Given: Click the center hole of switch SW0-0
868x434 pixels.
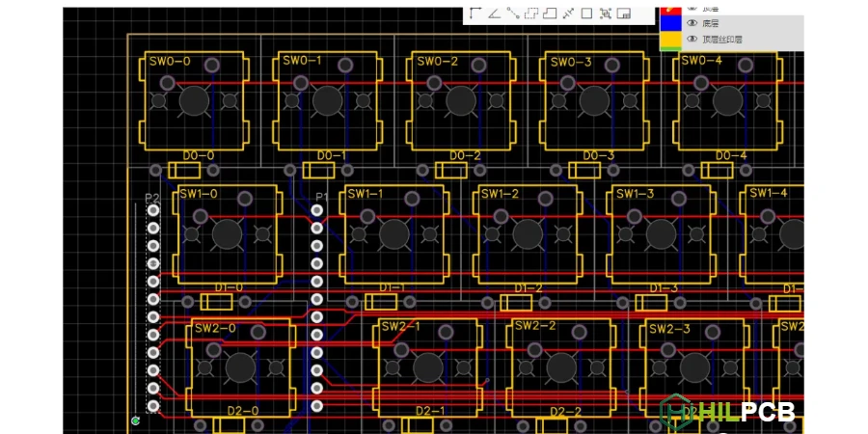Looking at the screenshot, I should (x=194, y=100).
